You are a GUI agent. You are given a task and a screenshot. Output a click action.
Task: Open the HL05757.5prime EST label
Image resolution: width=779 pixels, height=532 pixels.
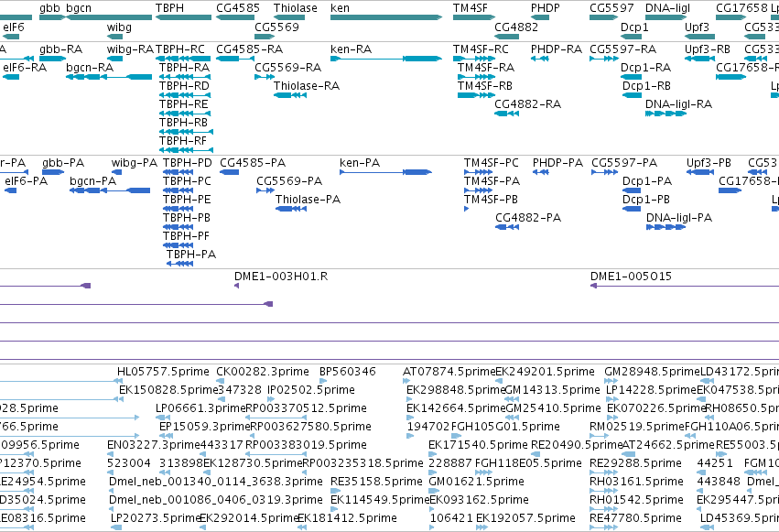164,372
